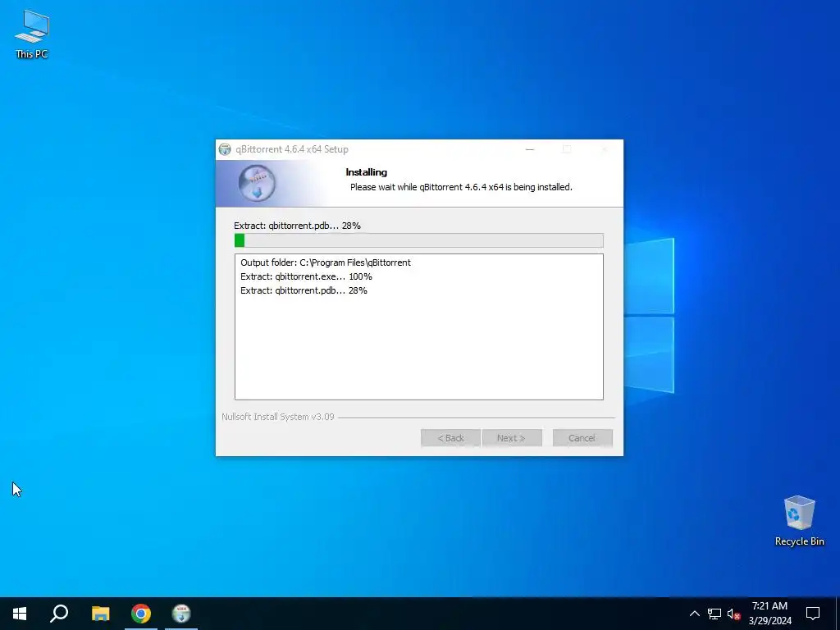Click the disabled Back button
This screenshot has width=840, height=630.
click(x=450, y=438)
